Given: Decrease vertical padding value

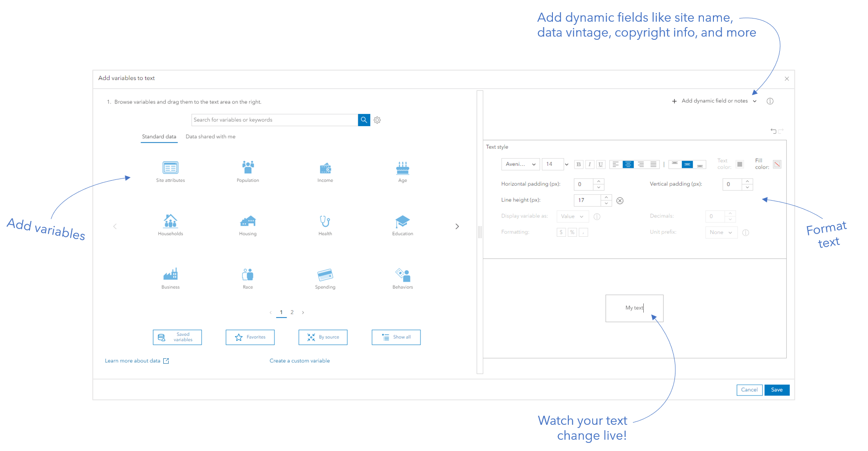Looking at the screenshot, I should pos(747,187).
